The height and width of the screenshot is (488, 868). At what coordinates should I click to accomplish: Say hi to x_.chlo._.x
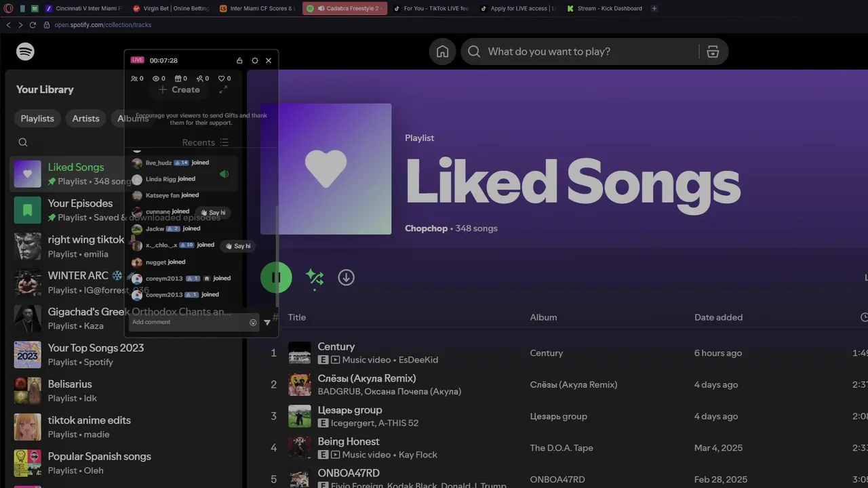pos(238,246)
